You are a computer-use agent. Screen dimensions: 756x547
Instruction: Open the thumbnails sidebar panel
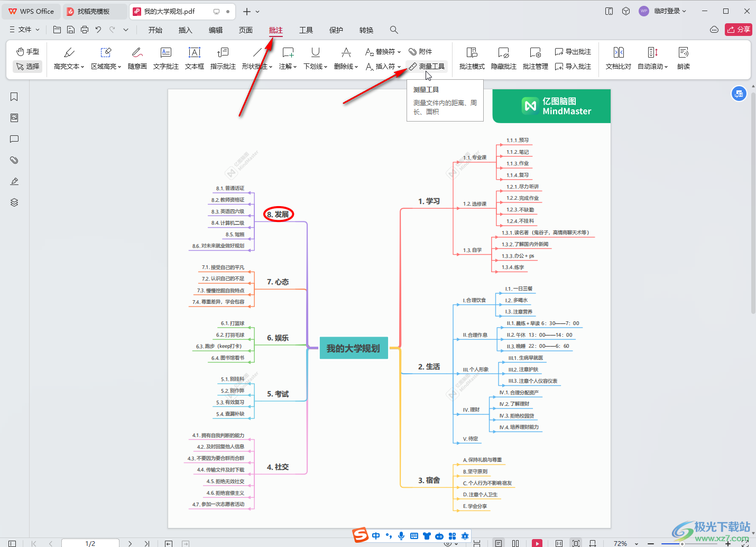(x=14, y=118)
